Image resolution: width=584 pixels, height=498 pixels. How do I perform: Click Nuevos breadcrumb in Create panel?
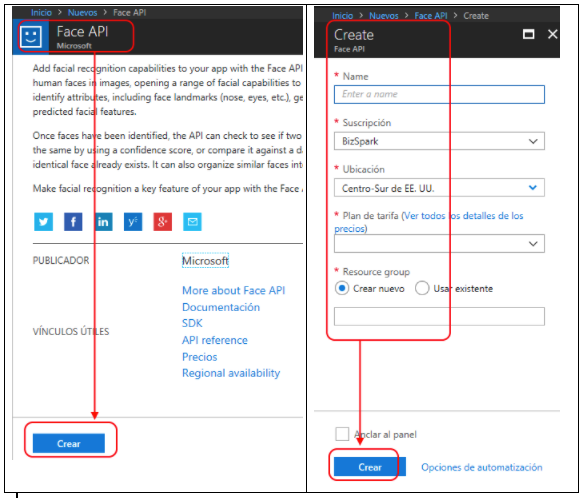point(384,16)
